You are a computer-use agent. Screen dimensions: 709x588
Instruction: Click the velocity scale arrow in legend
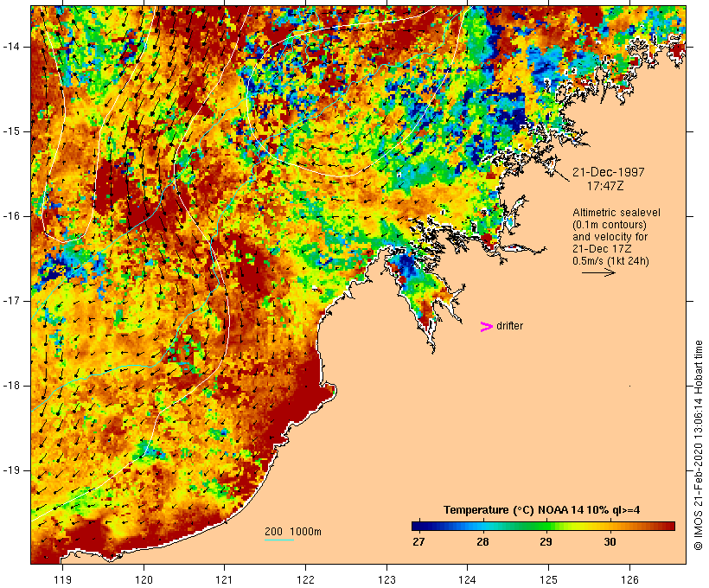[x=598, y=272]
